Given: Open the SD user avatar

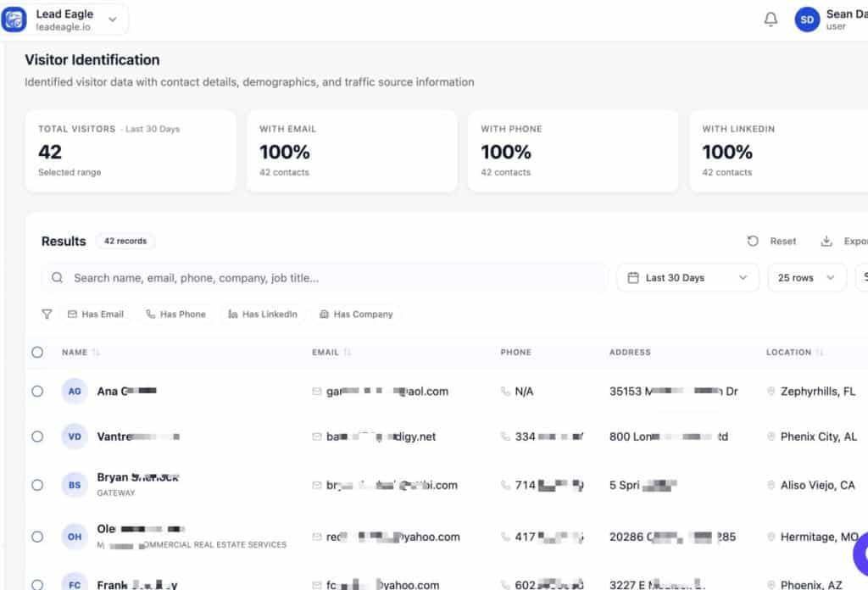Looking at the screenshot, I should click(807, 19).
